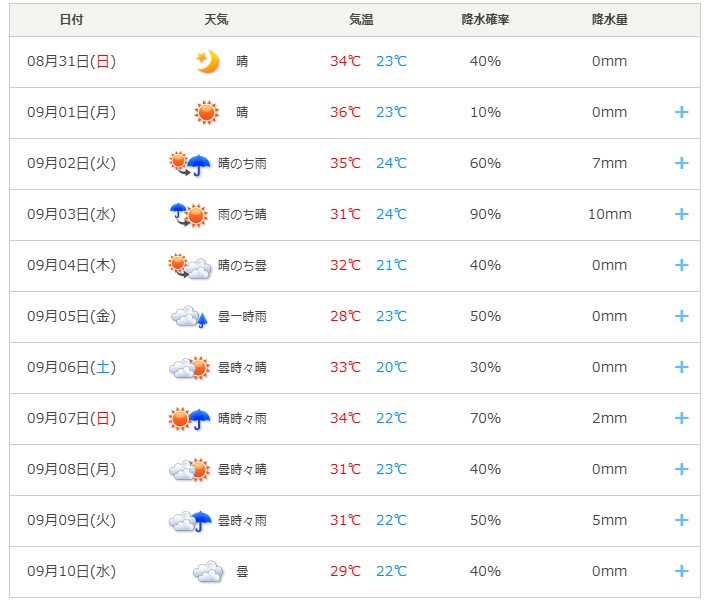Select the 09月08日(月) date label

pyautogui.click(x=72, y=469)
